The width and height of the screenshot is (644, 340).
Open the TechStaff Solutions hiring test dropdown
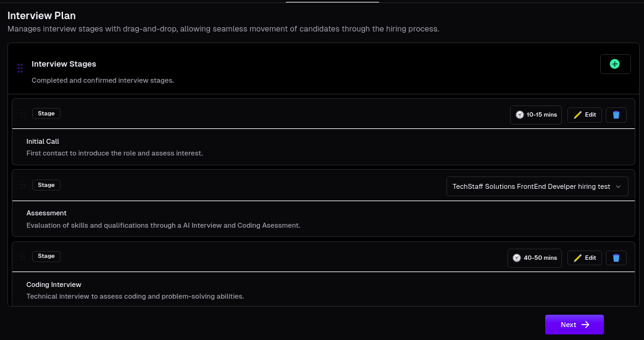pyautogui.click(x=537, y=186)
